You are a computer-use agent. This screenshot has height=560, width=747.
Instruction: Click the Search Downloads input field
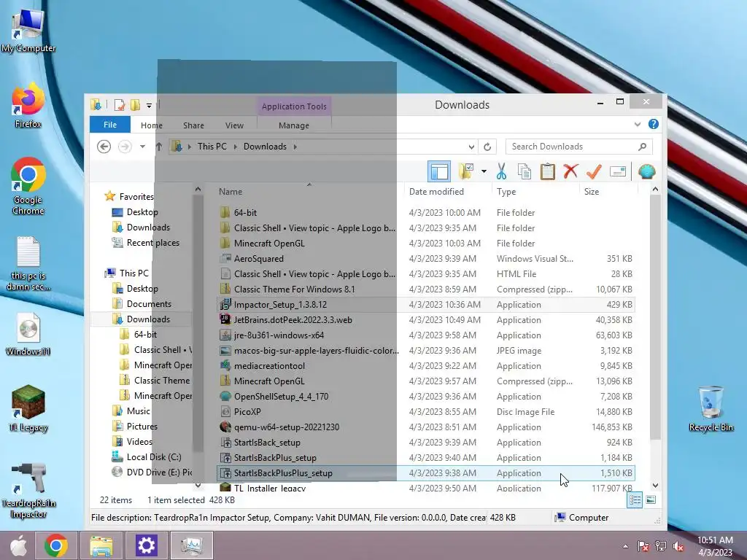coord(572,147)
